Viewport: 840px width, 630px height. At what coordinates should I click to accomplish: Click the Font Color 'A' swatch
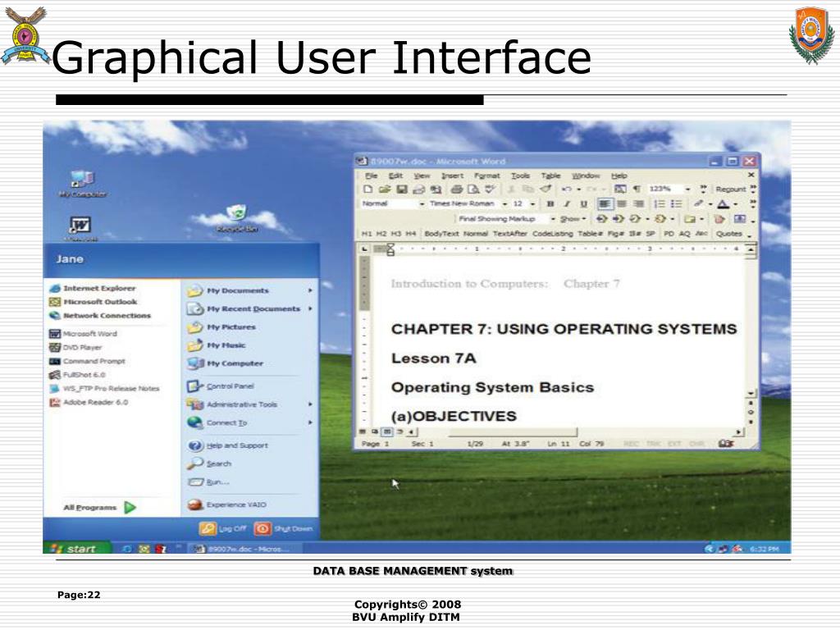723,204
